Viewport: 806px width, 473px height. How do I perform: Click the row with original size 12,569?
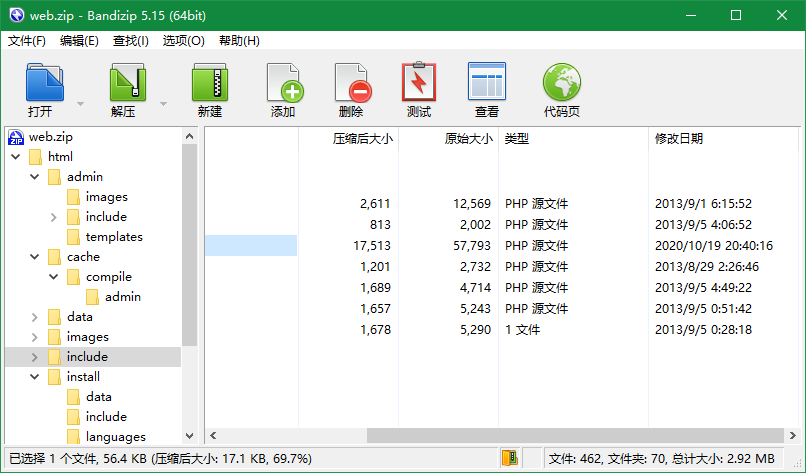tap(502, 204)
